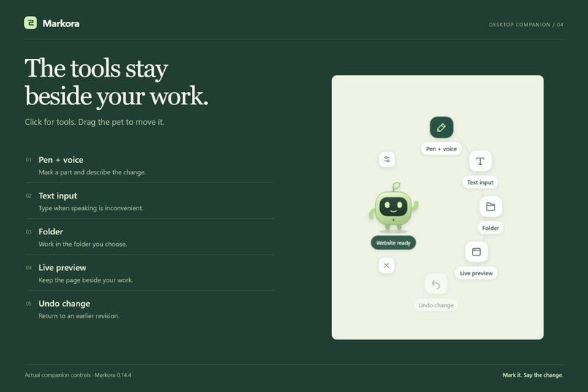
Task: Click the Folder label chip
Action: point(490,228)
